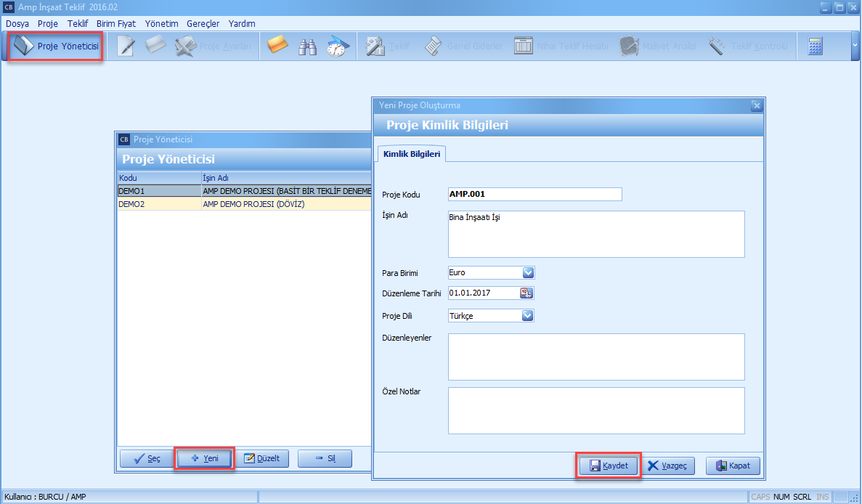
Task: Click inside the Özel Notlar text box
Action: (595, 410)
